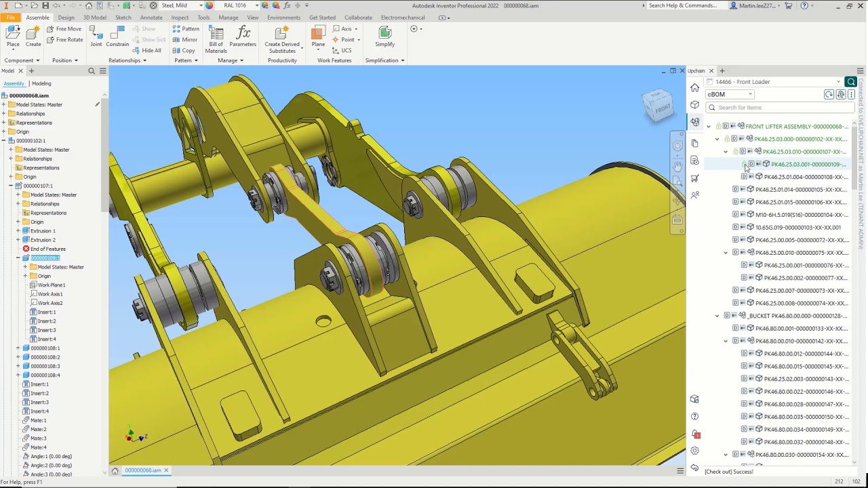868x488 pixels.
Task: Open the cBOM dropdown in Upchain
Action: pos(730,94)
